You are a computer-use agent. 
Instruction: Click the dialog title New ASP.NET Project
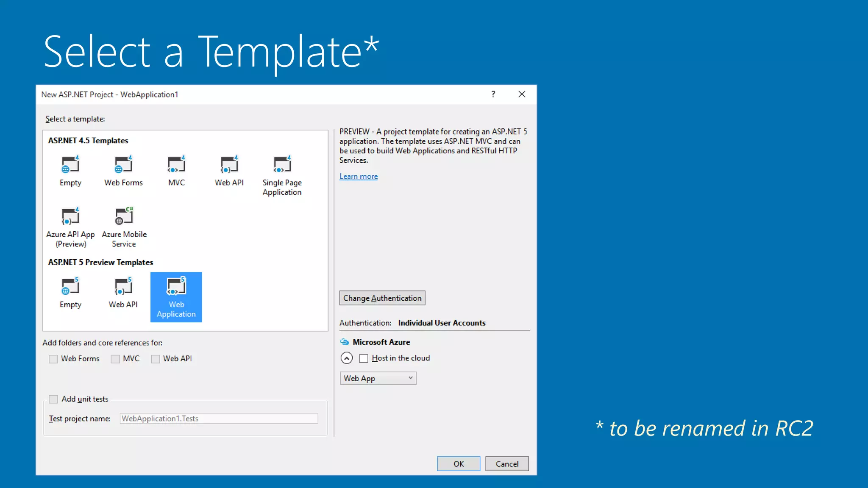[x=110, y=94]
